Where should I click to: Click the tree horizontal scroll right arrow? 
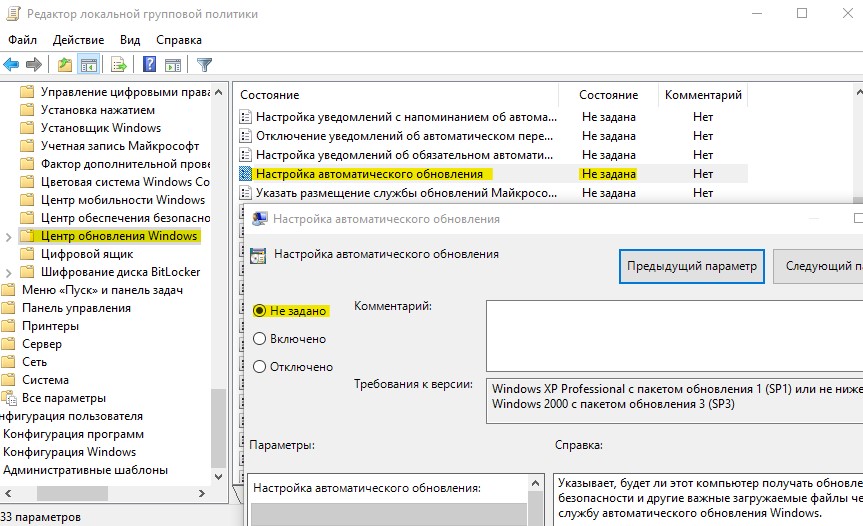[201, 494]
